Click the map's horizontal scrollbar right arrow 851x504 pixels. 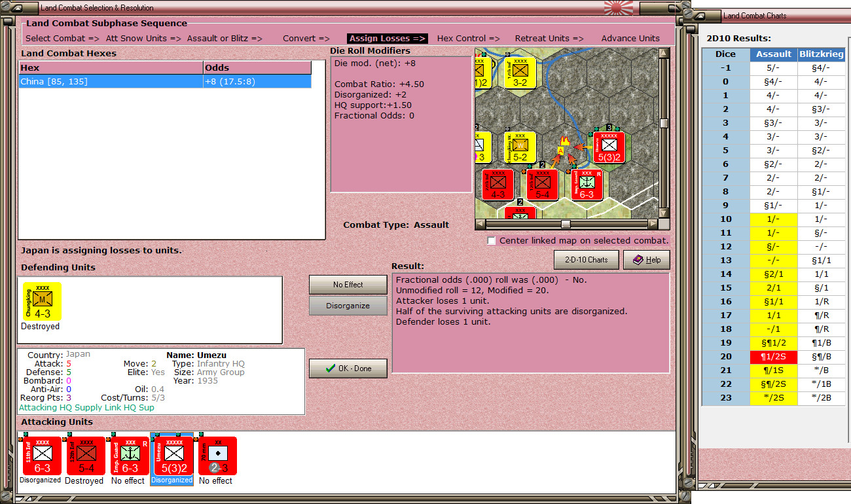(x=653, y=225)
